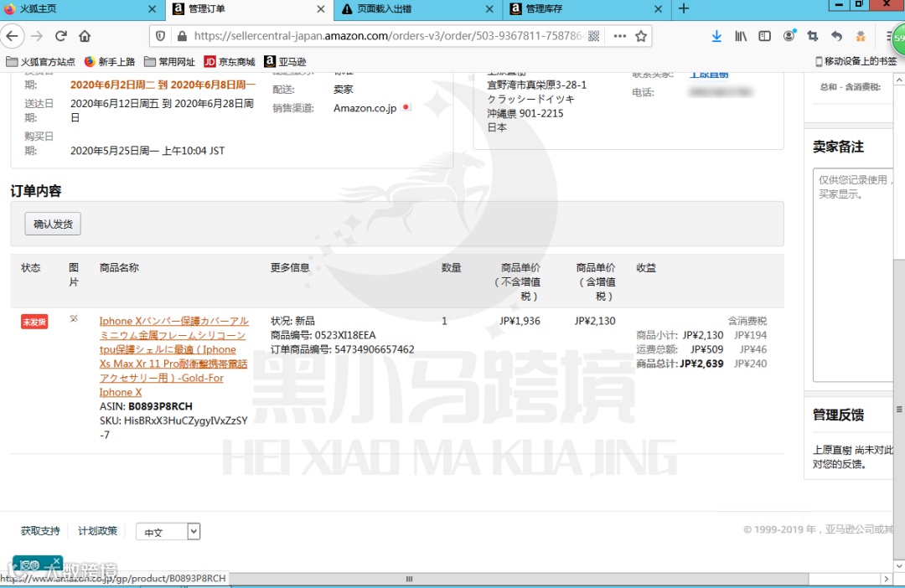Switch to the 管理订单 tab
905x588 pixels.
(250, 8)
